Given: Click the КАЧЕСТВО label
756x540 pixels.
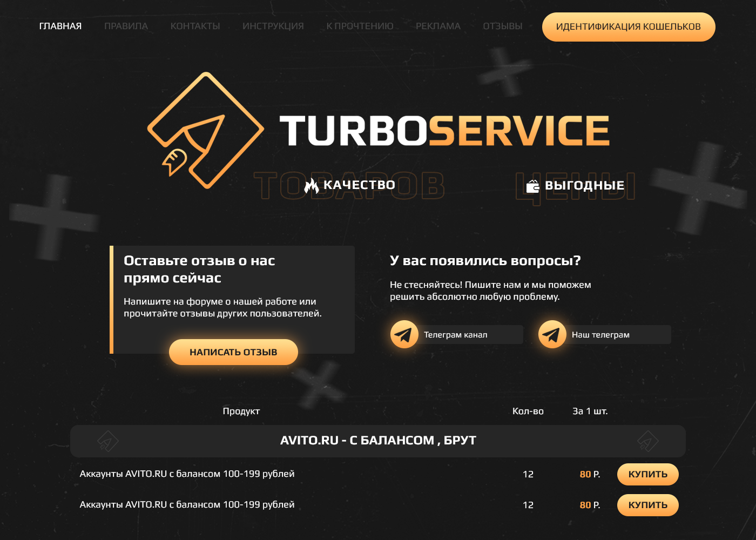Looking at the screenshot, I should point(359,185).
